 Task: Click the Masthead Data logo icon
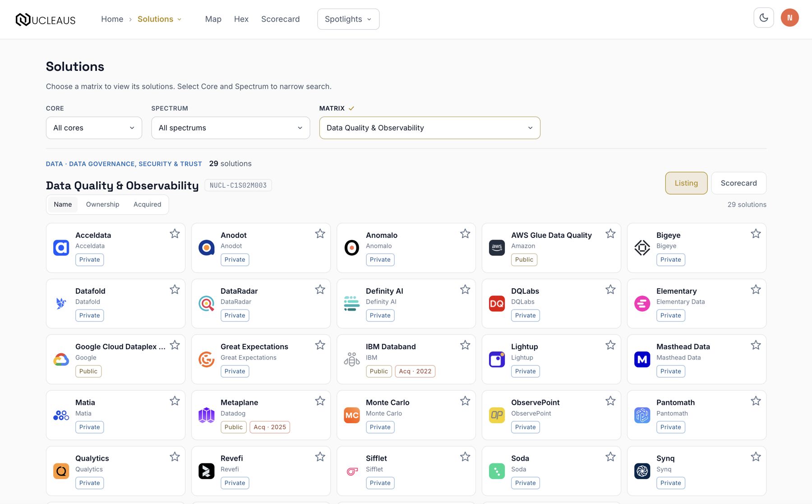click(x=642, y=360)
